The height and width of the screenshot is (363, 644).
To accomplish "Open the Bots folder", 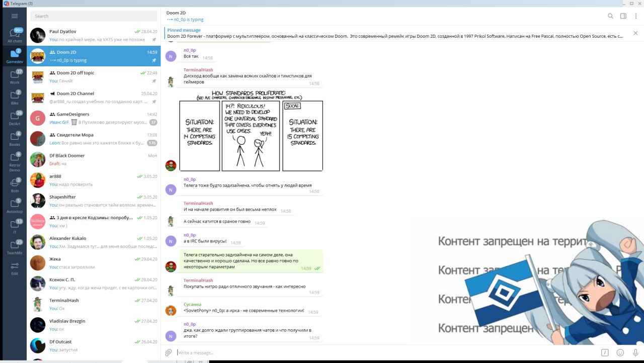I will tap(15, 185).
